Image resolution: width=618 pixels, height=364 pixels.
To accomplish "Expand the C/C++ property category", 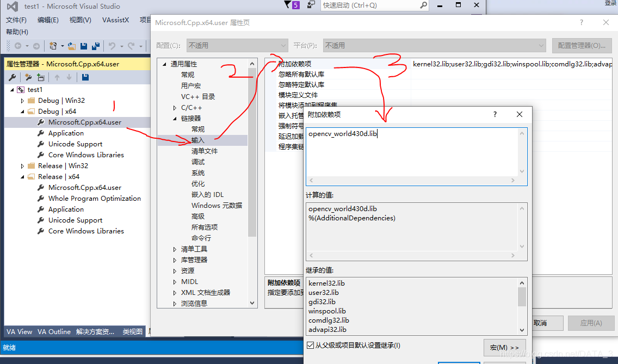I will (175, 108).
